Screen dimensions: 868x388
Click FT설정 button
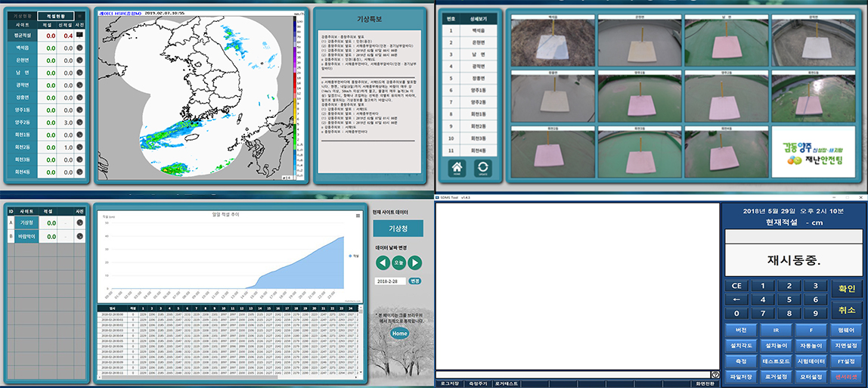(846, 361)
